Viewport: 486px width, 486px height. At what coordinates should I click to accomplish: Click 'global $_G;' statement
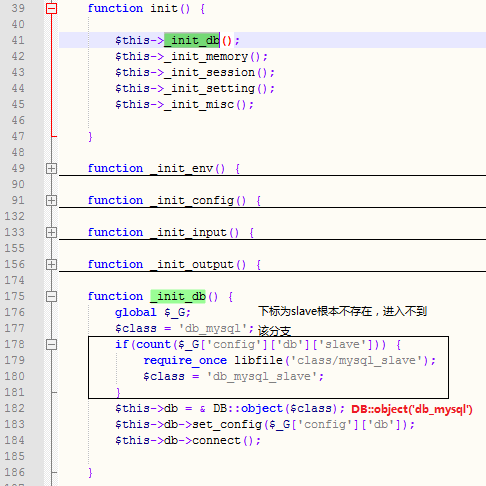[x=153, y=312]
